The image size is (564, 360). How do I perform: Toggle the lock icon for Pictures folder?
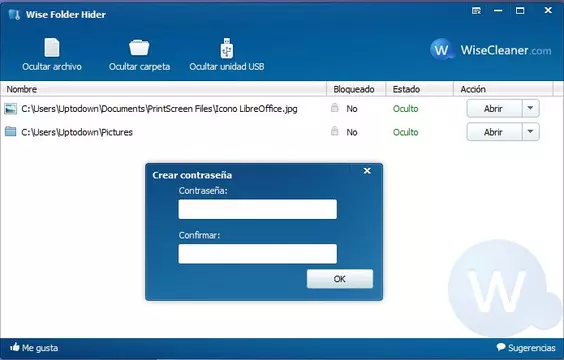tap(335, 131)
